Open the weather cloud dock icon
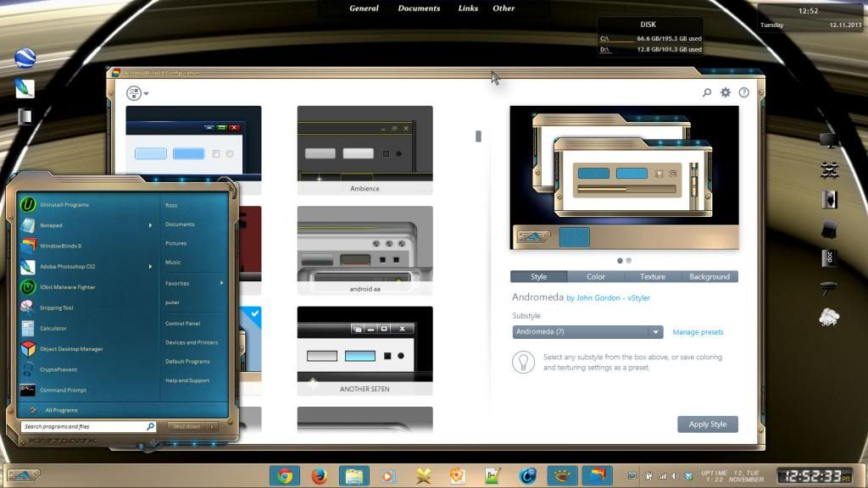Screen dimensions: 868x488 click(x=829, y=317)
